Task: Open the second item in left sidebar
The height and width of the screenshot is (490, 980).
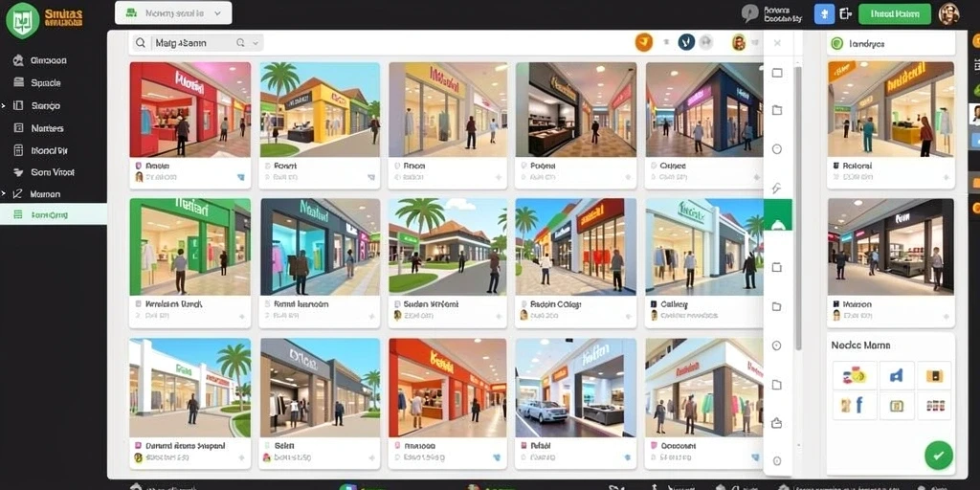Action: click(x=46, y=82)
